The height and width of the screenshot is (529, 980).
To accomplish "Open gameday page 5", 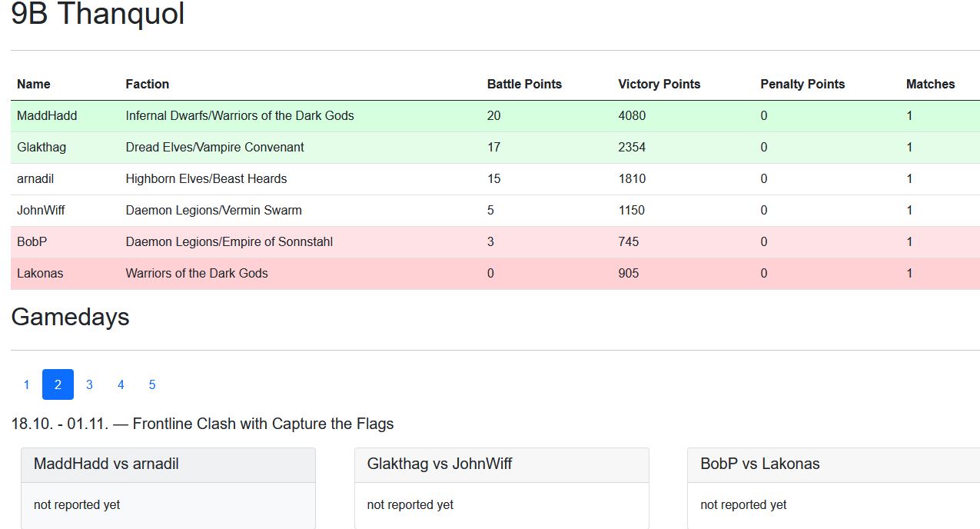I will (x=152, y=384).
